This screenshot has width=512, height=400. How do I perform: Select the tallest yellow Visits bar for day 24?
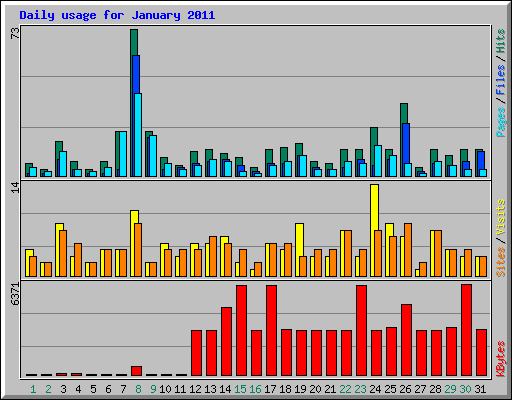[374, 207]
